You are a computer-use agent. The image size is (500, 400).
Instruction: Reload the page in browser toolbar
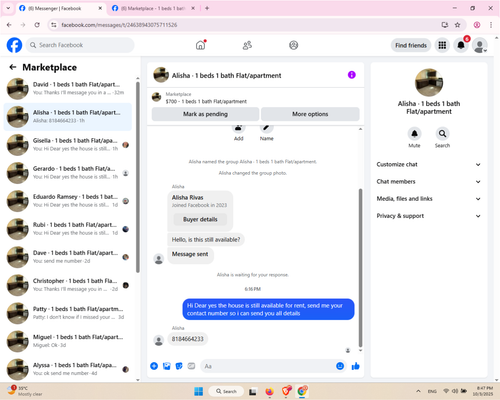pos(37,25)
